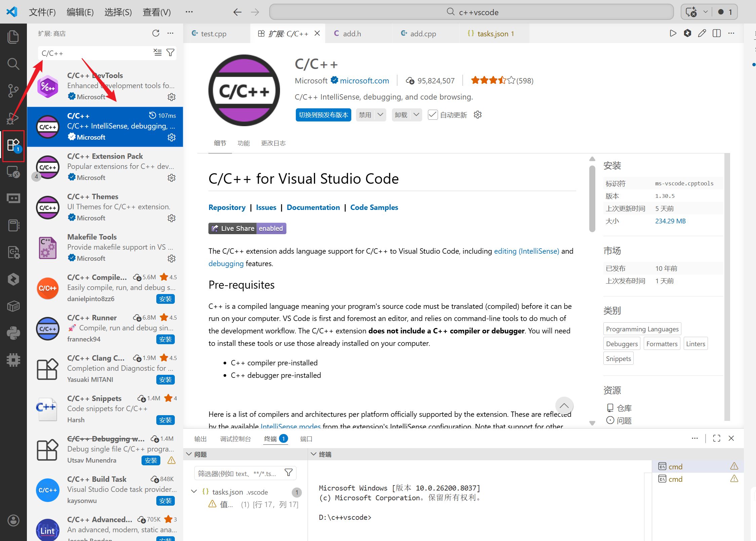This screenshot has width=756, height=541.
Task: Open the 功能 tab of the extension
Action: 244,143
